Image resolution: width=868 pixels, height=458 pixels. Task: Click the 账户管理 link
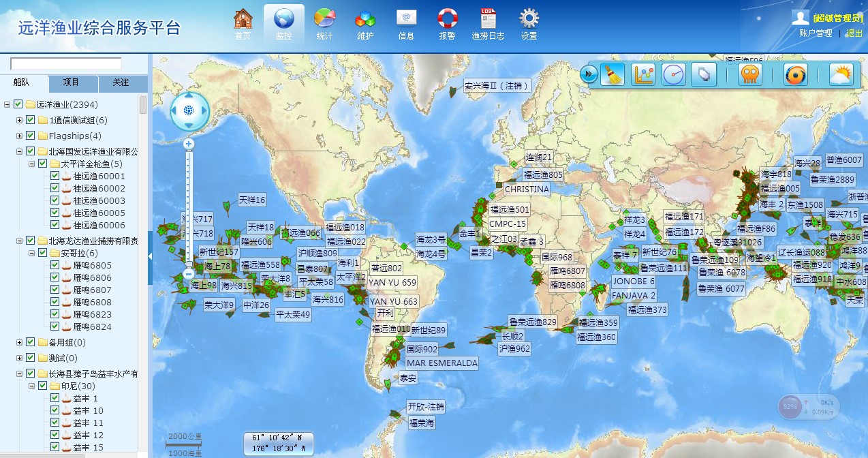[x=816, y=33]
